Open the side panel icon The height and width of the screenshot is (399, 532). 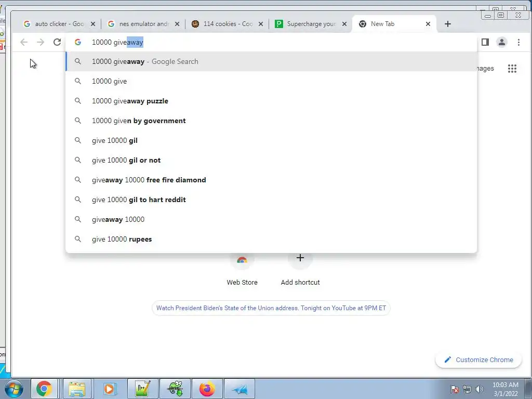[x=485, y=42]
